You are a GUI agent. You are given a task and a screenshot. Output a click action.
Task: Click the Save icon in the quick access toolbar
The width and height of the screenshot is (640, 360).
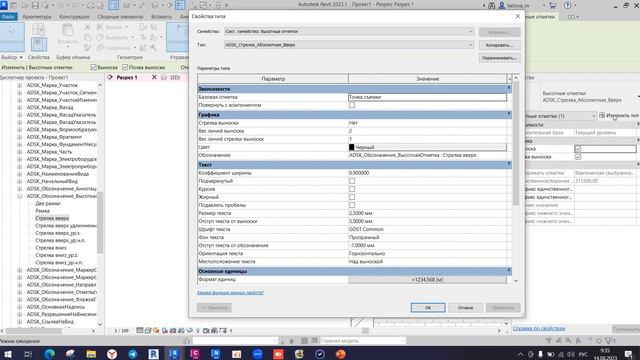tap(35, 5)
